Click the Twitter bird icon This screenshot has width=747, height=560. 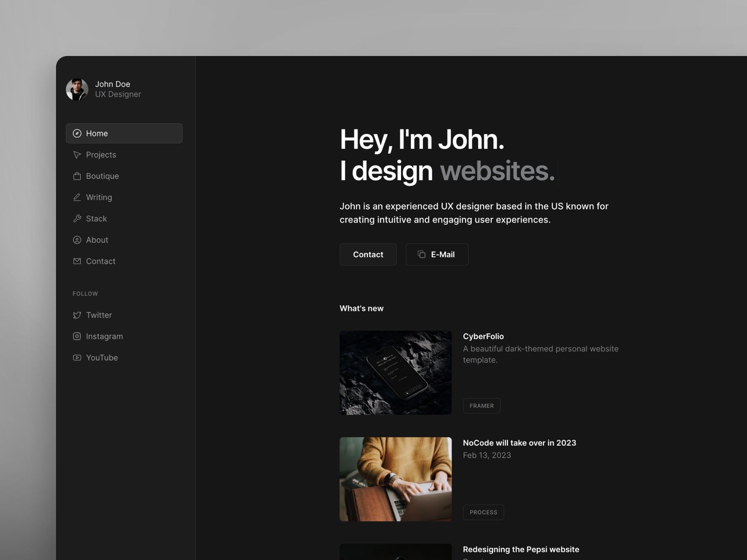tap(77, 315)
